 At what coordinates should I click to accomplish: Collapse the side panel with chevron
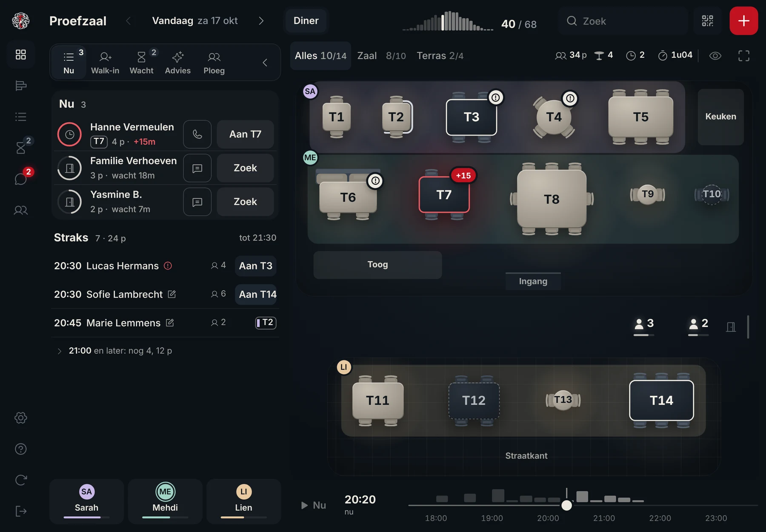[265, 63]
